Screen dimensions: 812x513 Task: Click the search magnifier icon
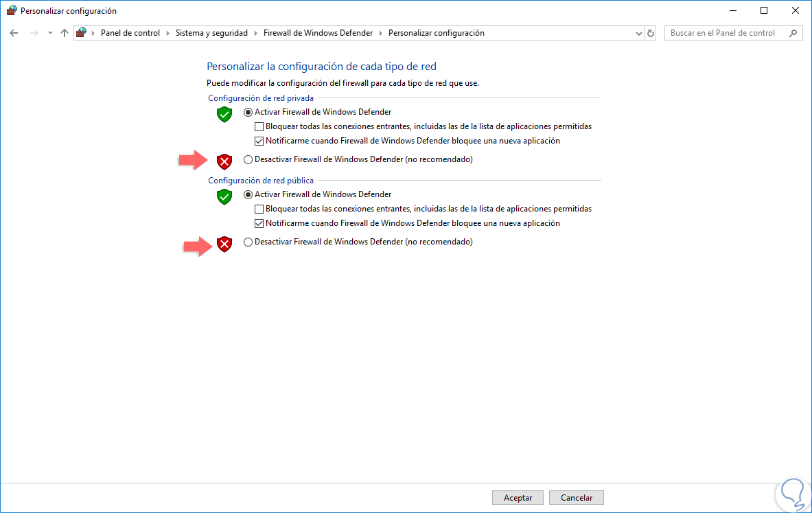tap(793, 33)
